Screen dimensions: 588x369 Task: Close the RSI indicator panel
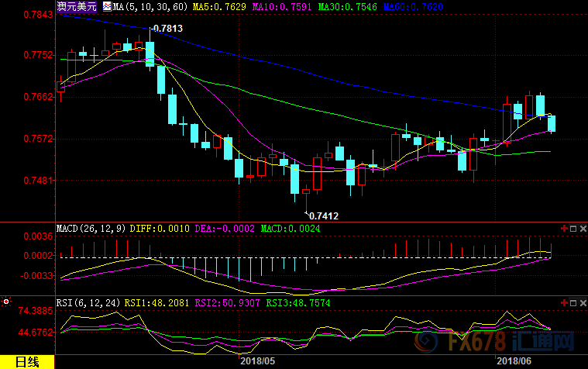tap(582, 301)
